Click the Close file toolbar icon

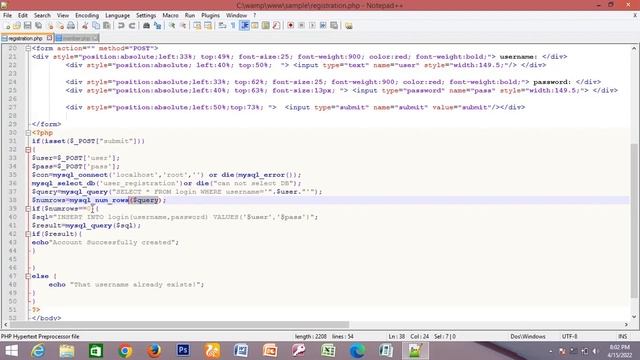(49, 26)
